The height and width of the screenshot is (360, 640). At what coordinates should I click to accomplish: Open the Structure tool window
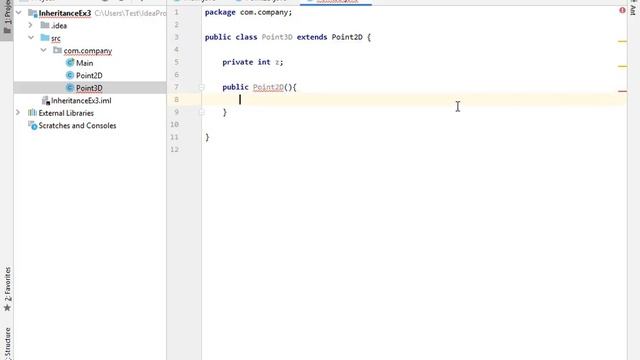(7, 343)
